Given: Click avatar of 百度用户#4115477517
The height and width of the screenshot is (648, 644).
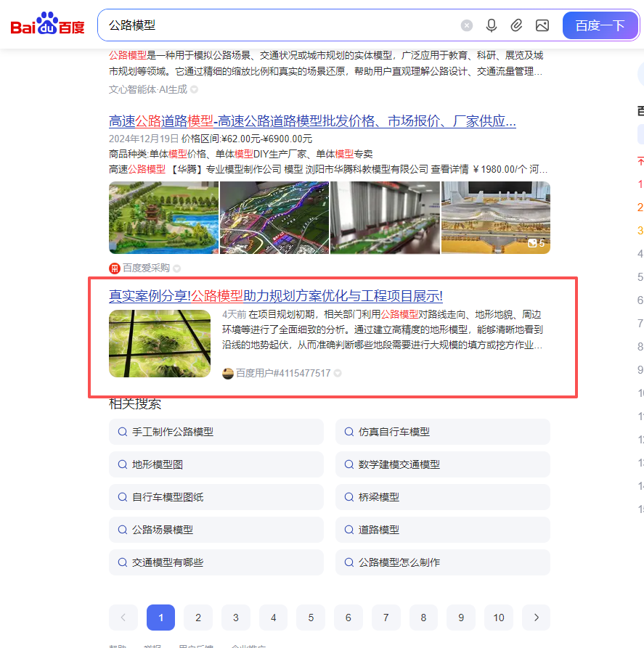Looking at the screenshot, I should [x=228, y=373].
